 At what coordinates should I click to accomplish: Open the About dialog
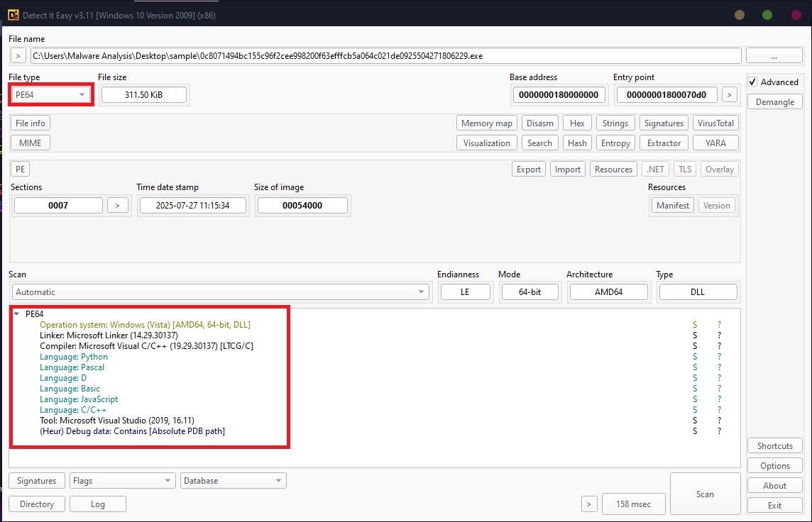click(x=774, y=486)
